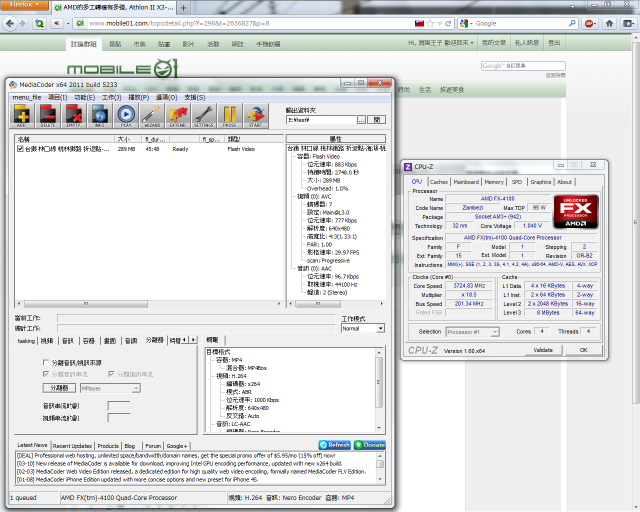
Task: Click the Google engine icon in search box
Action: point(464,23)
